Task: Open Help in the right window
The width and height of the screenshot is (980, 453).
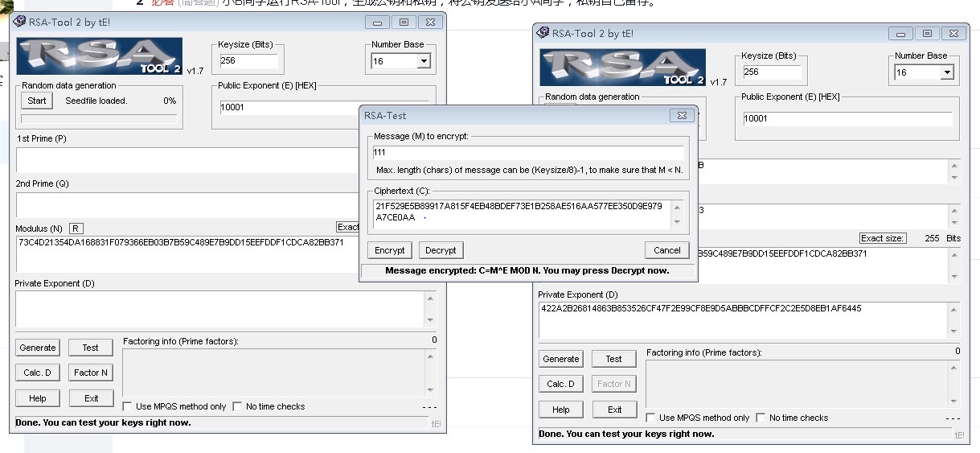Action: 561,410
